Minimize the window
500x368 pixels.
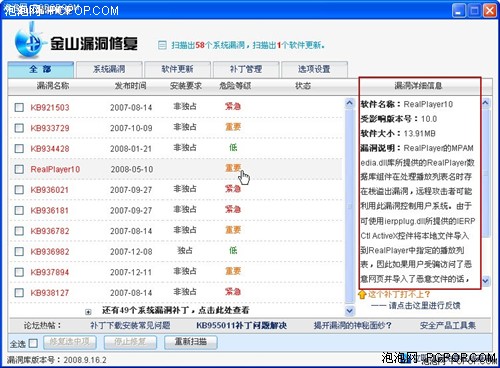click(x=458, y=11)
